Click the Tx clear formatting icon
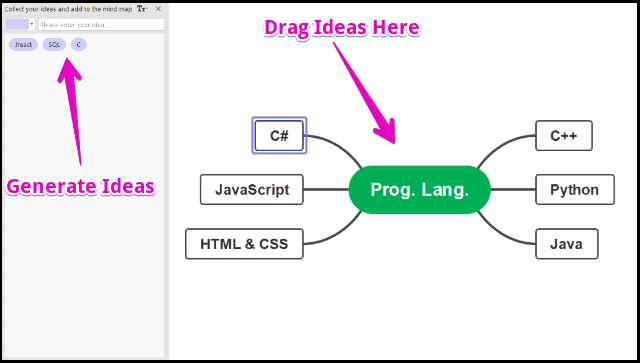Viewport: 640px width, 363px height. click(x=142, y=9)
